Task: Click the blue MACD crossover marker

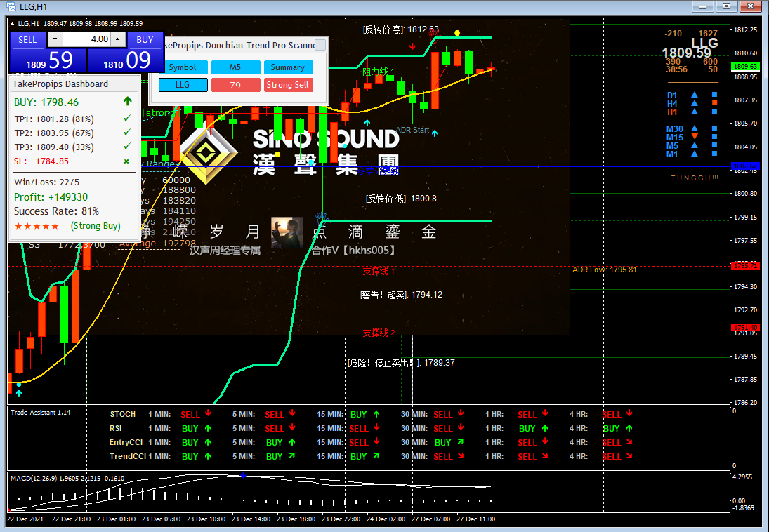Action: coord(243,476)
